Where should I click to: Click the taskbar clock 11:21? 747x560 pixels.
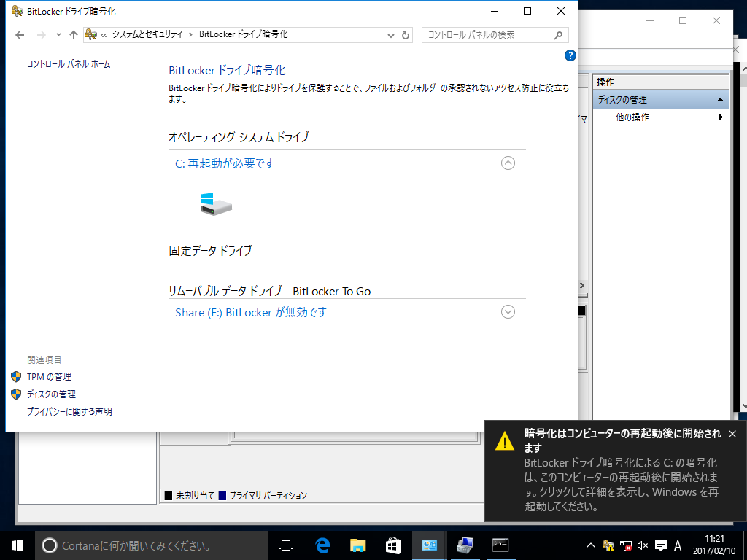(714, 539)
